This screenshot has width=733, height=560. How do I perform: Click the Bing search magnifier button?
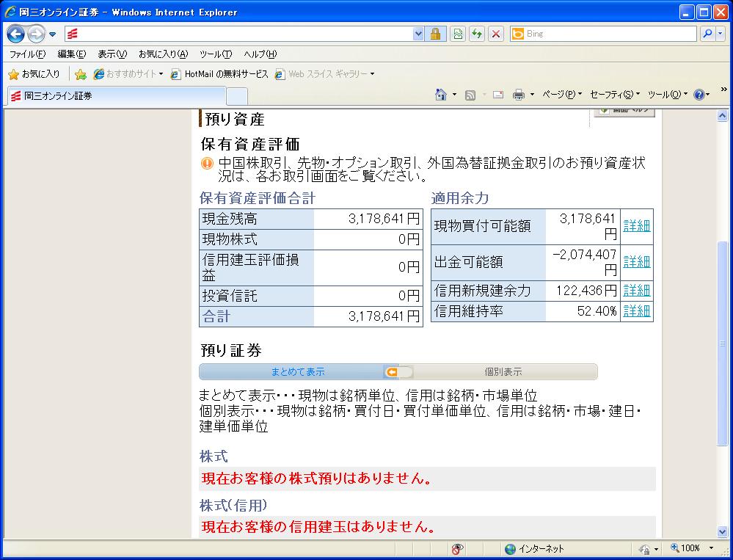[707, 34]
